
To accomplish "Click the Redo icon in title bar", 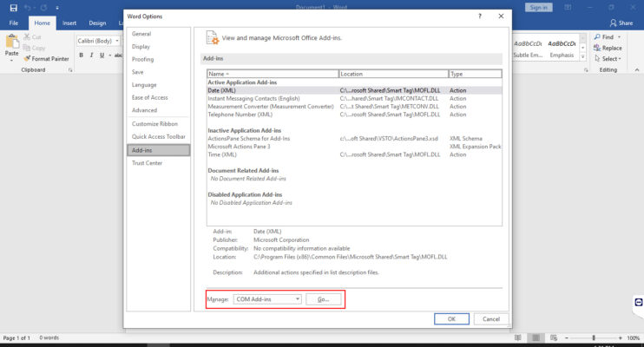I will tap(43, 8).
